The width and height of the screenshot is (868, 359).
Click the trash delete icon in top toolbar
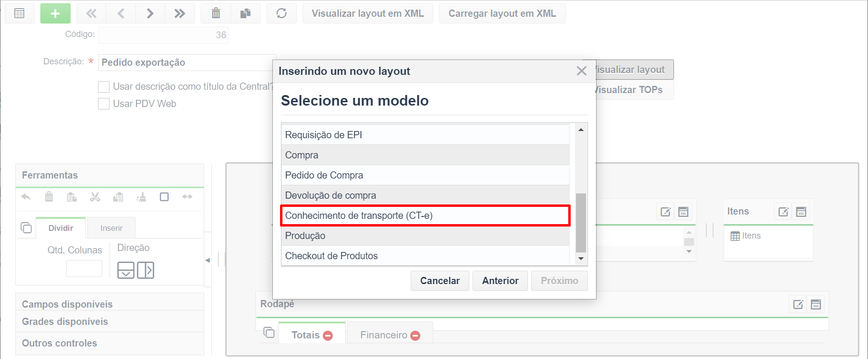tap(216, 13)
